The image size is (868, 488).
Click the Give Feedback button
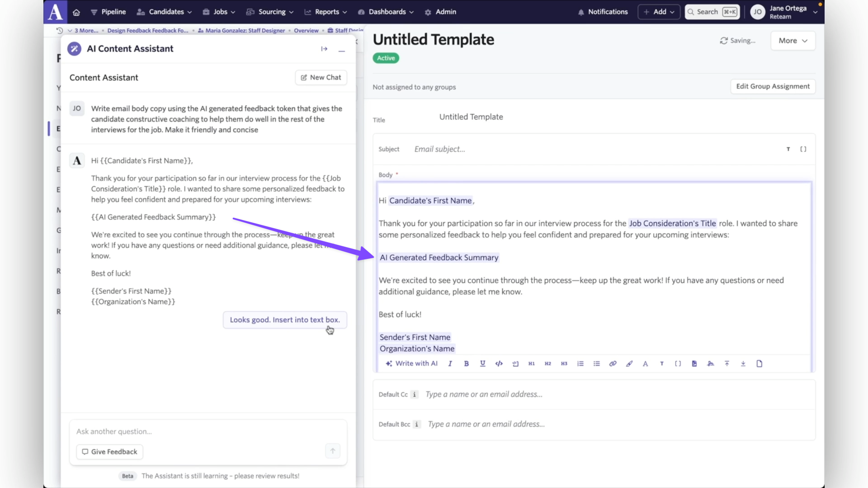[x=109, y=452]
